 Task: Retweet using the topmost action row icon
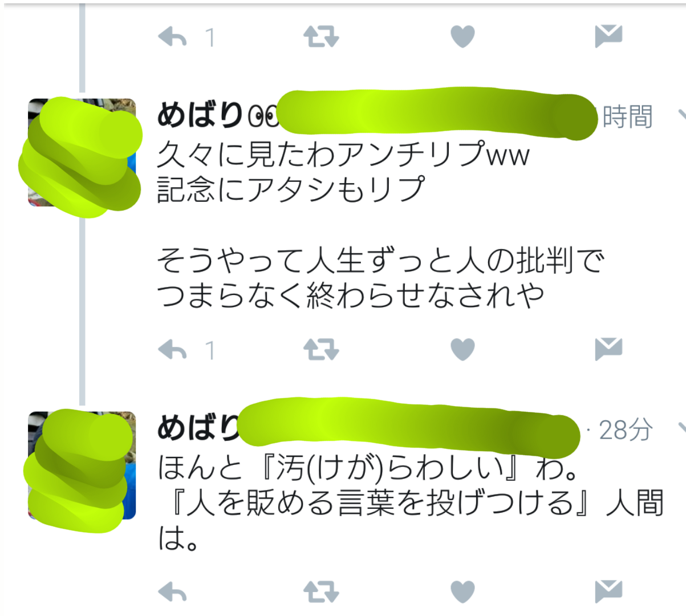coord(321,38)
